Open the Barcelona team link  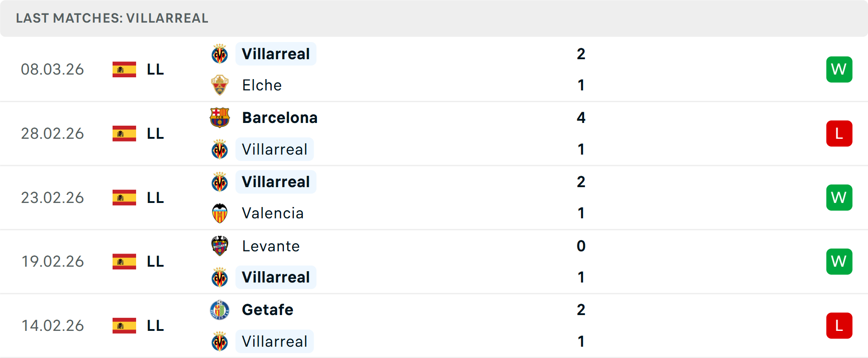point(280,118)
